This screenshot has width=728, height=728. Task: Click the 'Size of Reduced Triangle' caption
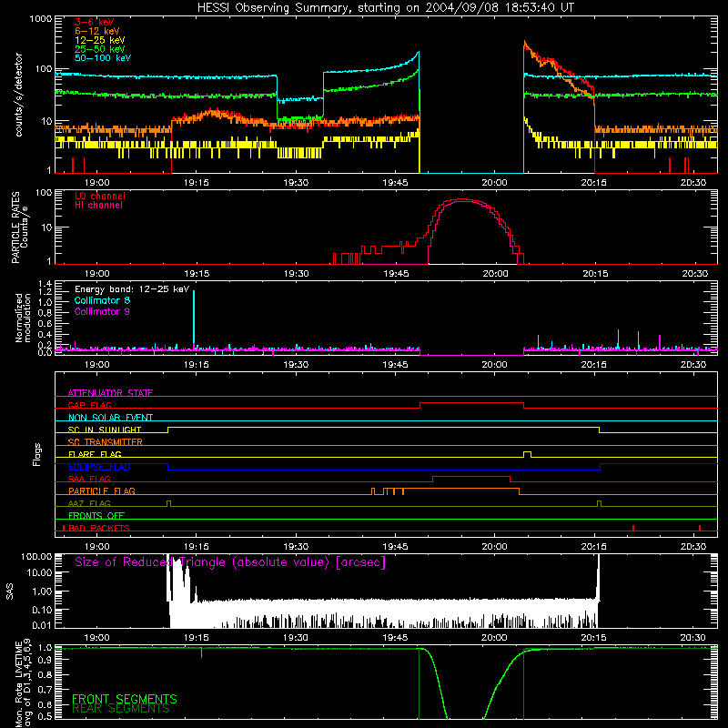coord(230,562)
